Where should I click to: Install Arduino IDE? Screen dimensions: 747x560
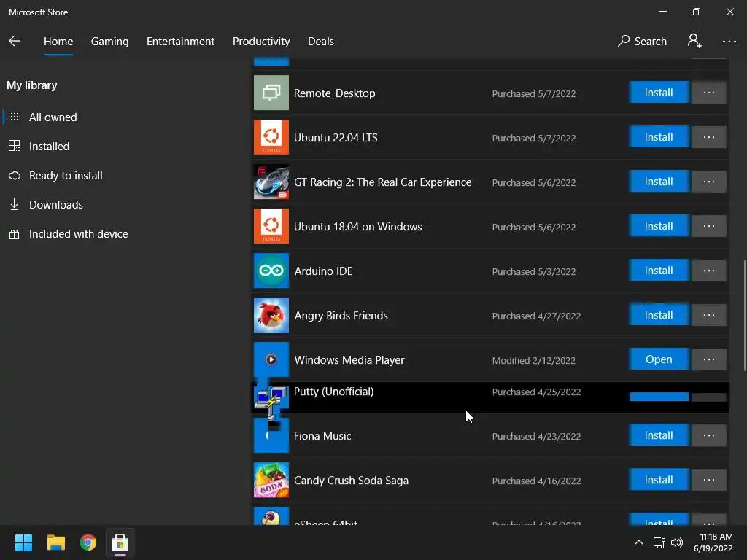(659, 271)
